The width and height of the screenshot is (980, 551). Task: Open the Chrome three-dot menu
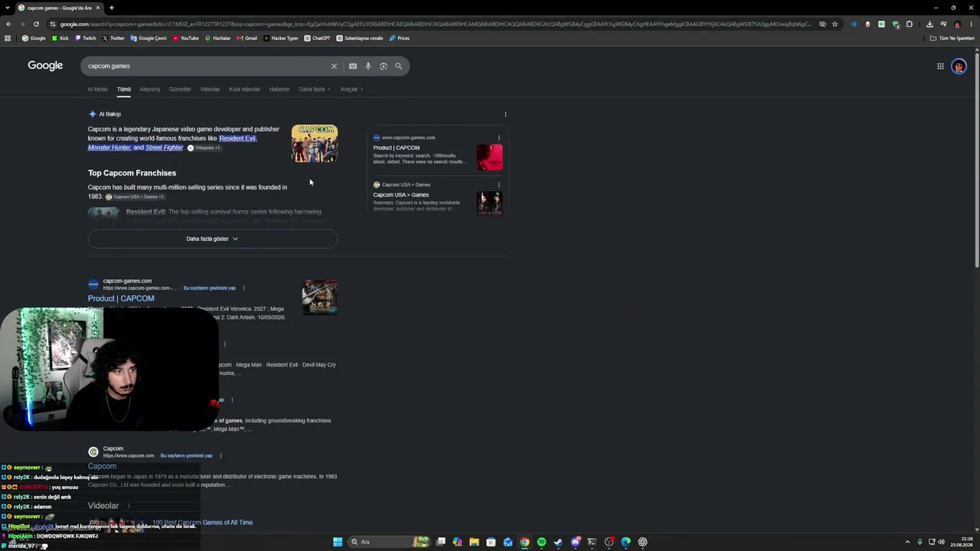(x=971, y=24)
